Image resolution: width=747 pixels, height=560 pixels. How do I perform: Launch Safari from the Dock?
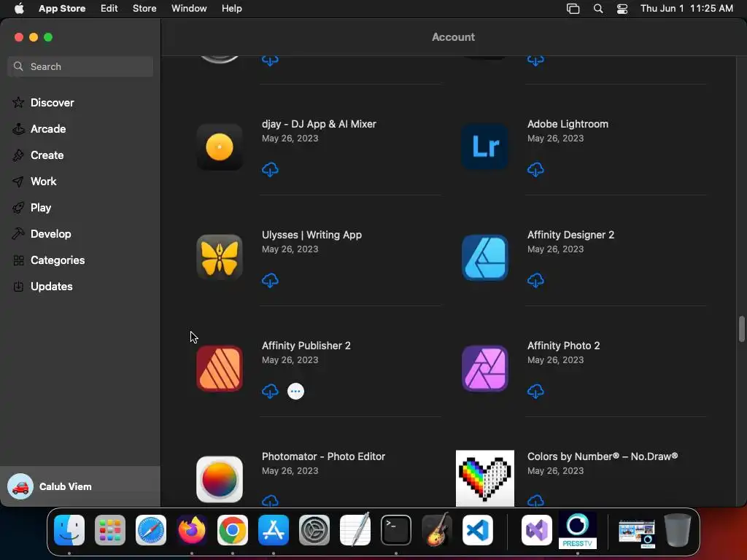tap(151, 530)
